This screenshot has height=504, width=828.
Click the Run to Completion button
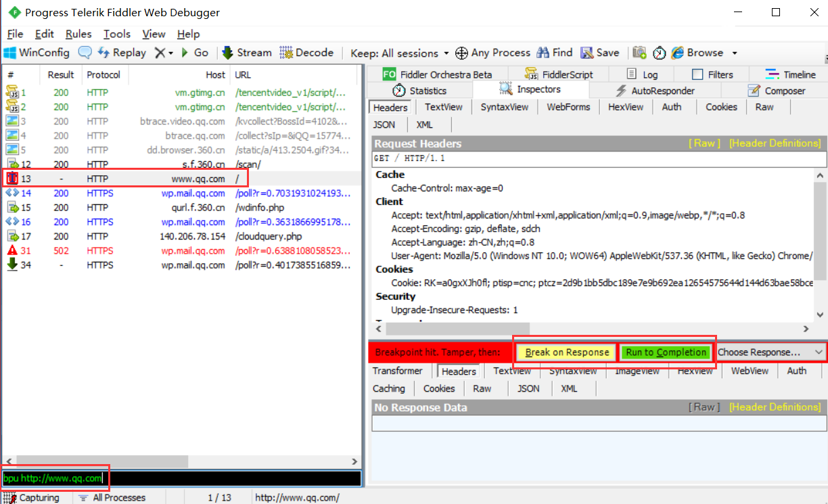666,352
